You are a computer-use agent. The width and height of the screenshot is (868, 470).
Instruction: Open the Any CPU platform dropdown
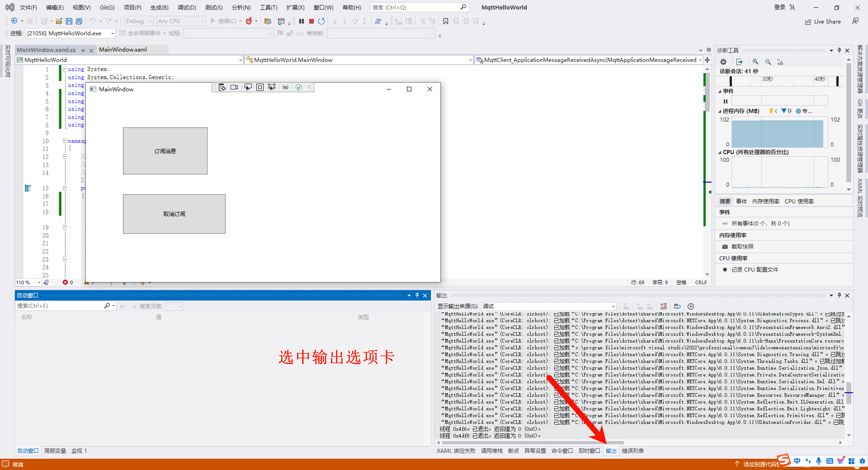tap(181, 21)
